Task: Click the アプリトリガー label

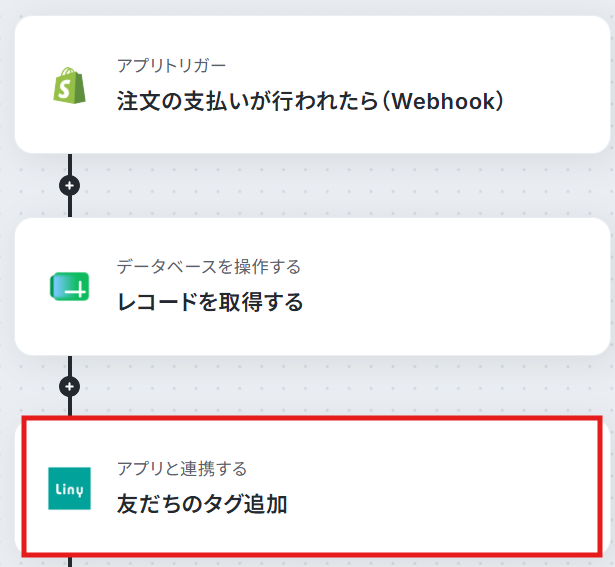Action: (171, 65)
